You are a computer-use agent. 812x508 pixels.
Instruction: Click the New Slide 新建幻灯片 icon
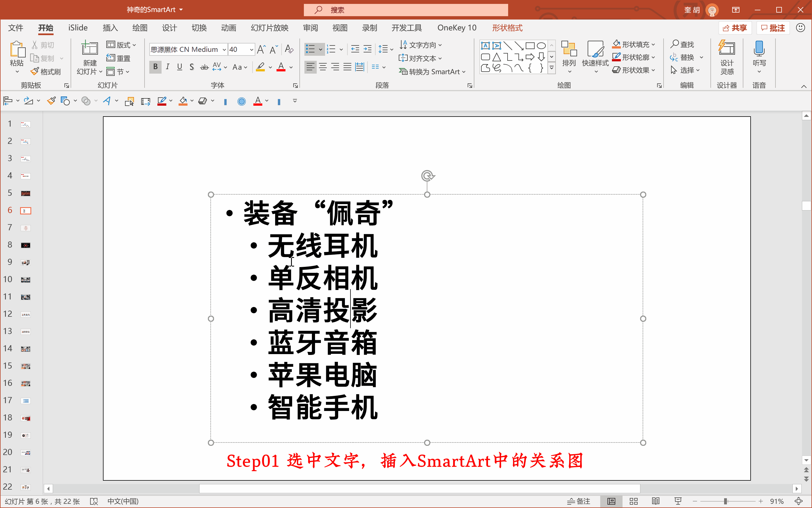[90, 49]
